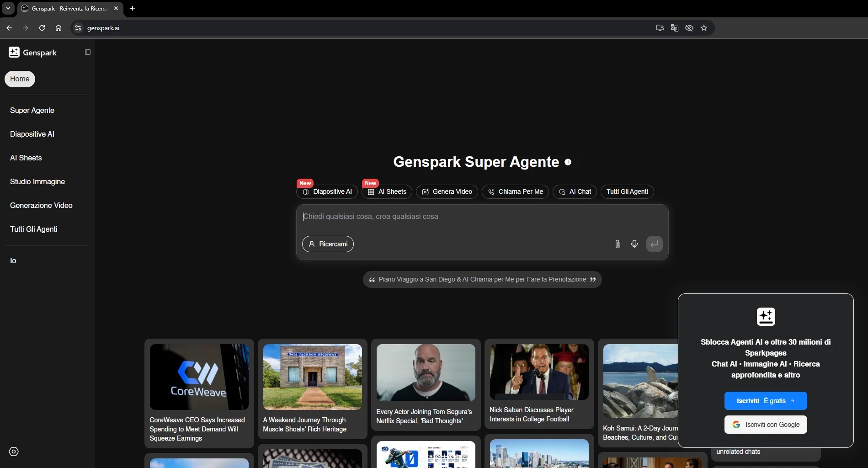View site information icon next to URL

click(78, 28)
